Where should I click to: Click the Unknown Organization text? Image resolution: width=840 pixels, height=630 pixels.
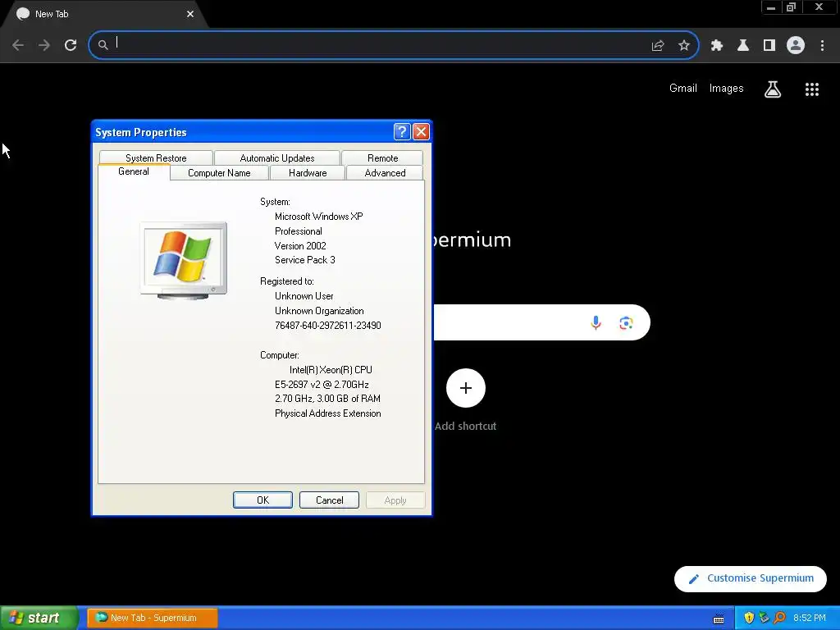click(319, 311)
